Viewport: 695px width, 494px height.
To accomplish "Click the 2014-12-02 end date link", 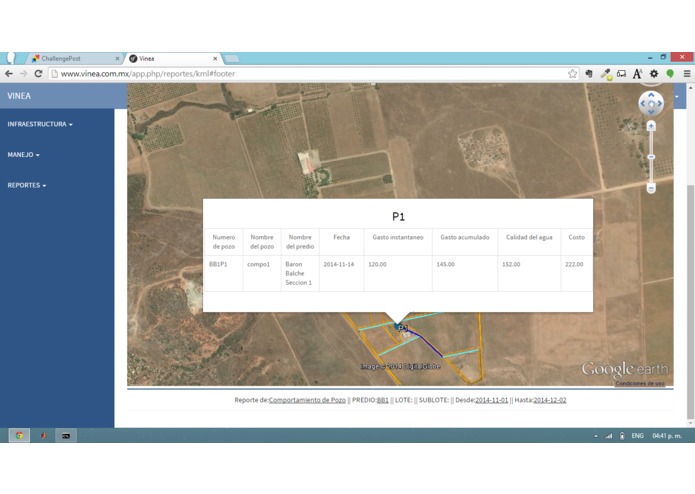I will click(550, 400).
